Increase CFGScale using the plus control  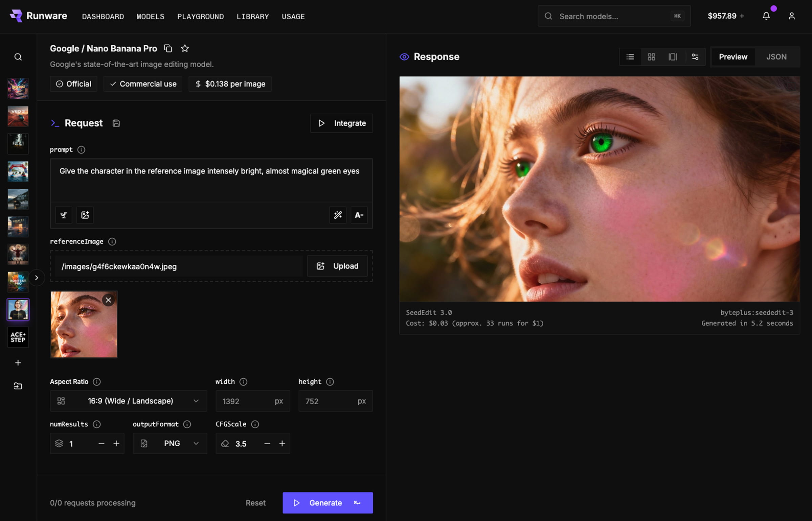[282, 443]
